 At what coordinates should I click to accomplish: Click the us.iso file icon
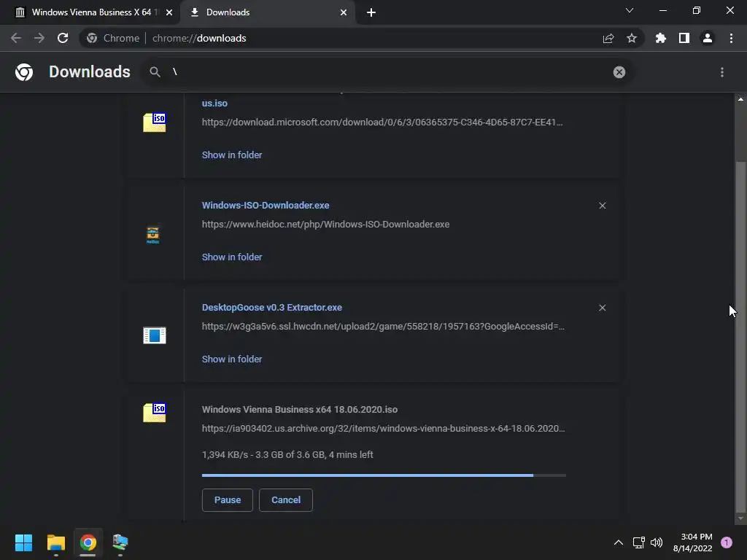(x=155, y=122)
